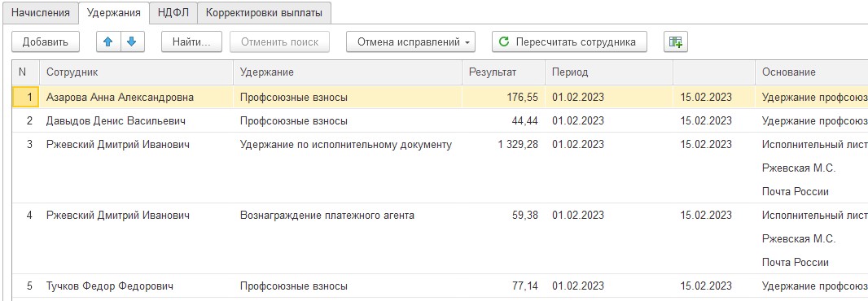
Task: Click the Добавить button
Action: tap(46, 41)
